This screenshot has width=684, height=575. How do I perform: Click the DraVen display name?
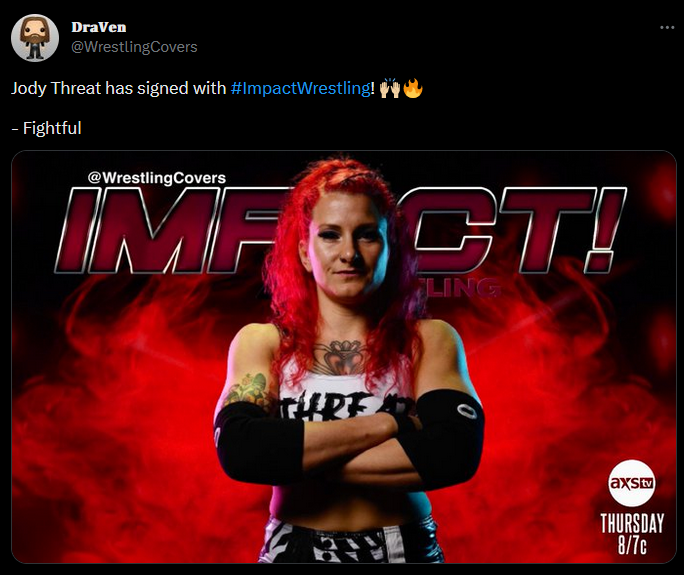(x=99, y=27)
